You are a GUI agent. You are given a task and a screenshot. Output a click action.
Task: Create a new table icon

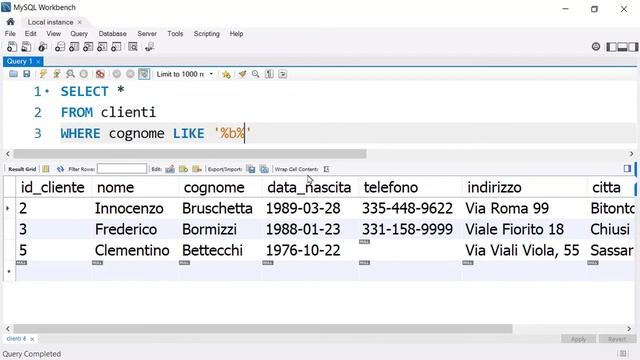(x=74, y=47)
